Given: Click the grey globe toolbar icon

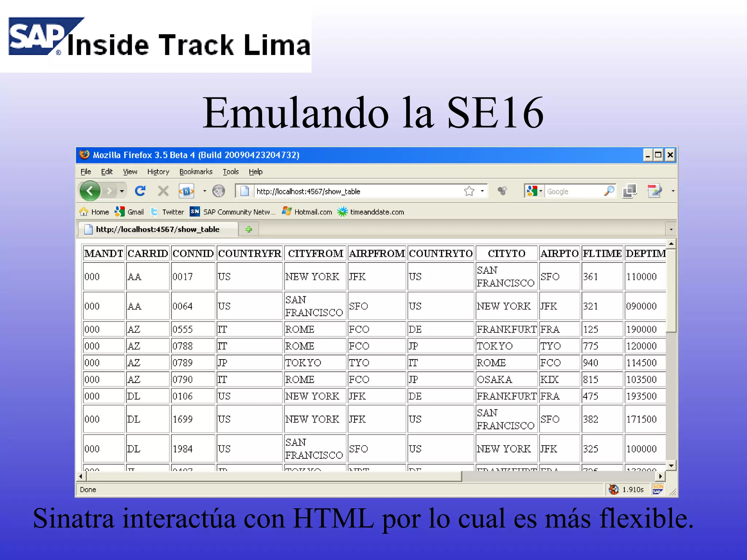Looking at the screenshot, I should 218,191.
